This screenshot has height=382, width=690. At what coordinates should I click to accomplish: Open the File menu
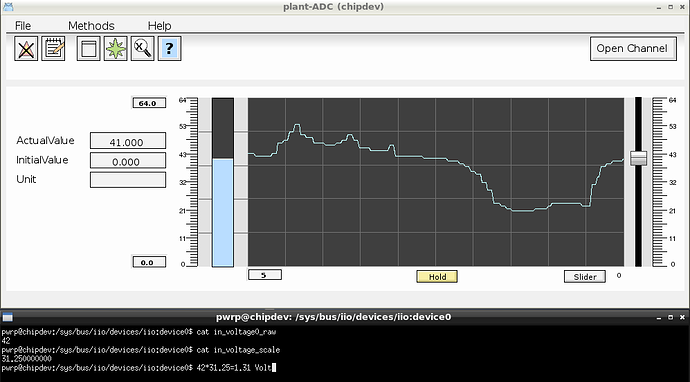[23, 26]
